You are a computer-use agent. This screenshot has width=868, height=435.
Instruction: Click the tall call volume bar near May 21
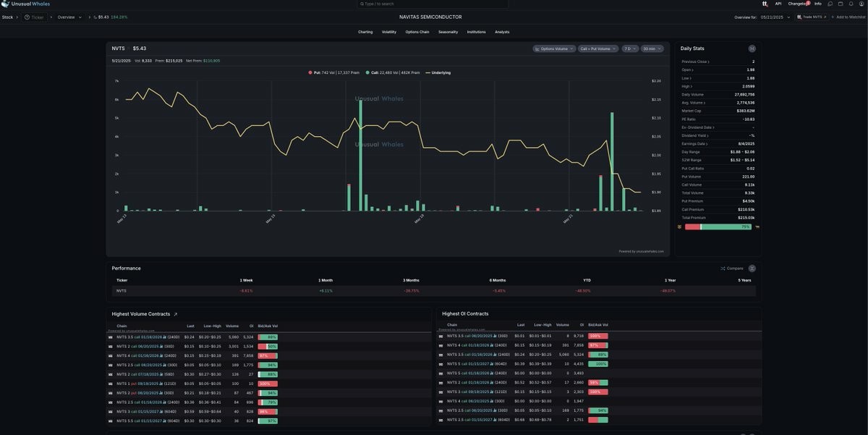612,161
